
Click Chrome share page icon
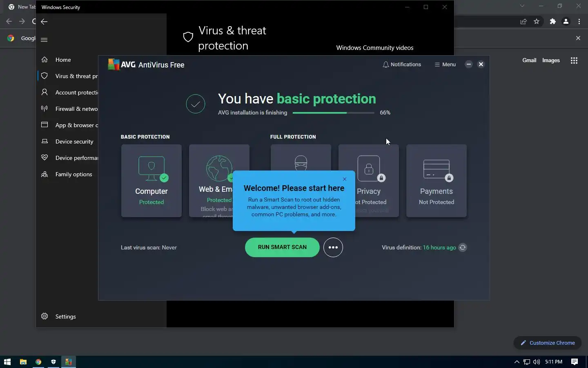(523, 22)
